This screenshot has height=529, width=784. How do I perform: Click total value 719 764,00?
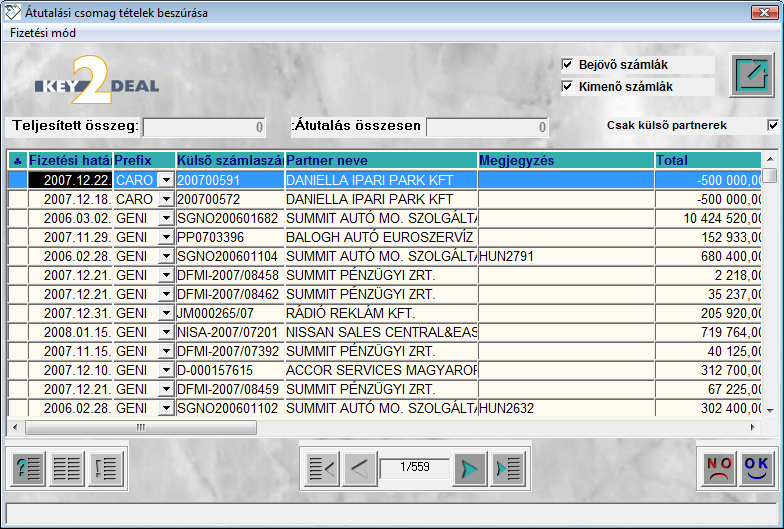[x=708, y=332]
